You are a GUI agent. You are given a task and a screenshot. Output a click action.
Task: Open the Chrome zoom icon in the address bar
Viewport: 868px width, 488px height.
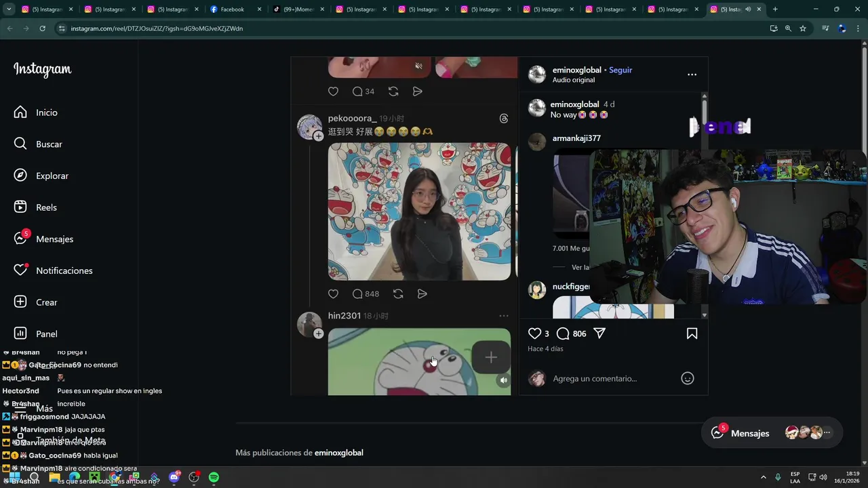pos(788,28)
